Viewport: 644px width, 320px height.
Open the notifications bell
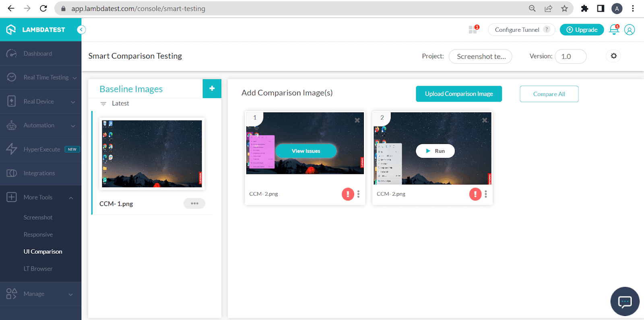pos(614,29)
